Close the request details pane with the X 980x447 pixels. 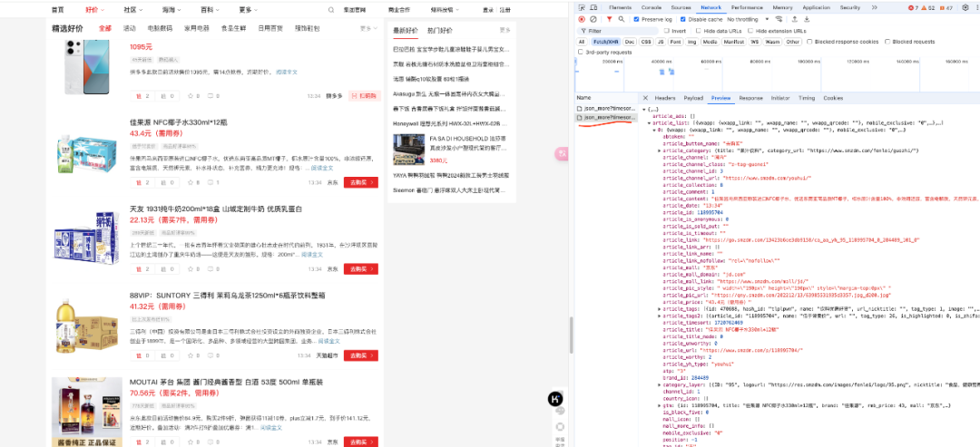pyautogui.click(x=646, y=98)
